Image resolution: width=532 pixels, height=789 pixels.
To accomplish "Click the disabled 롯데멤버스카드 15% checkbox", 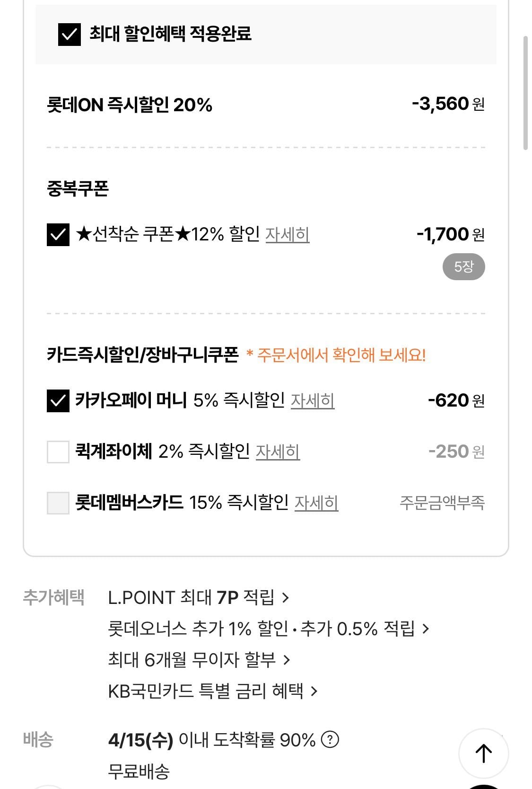I will pyautogui.click(x=58, y=503).
